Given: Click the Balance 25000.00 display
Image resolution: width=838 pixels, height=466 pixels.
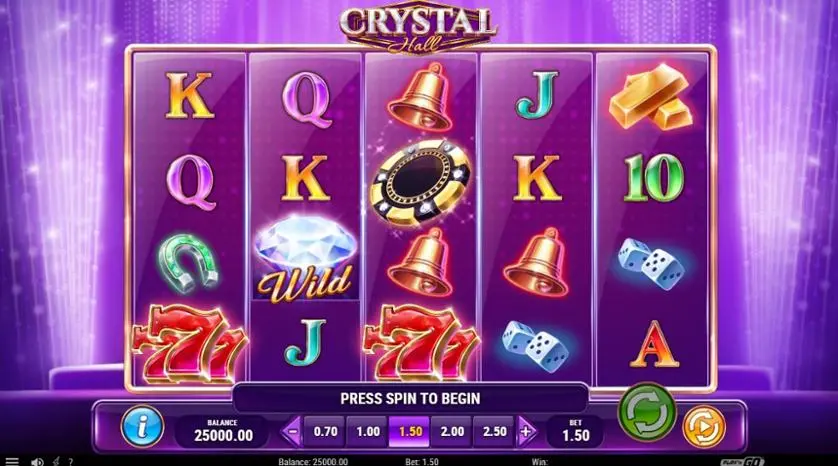Looking at the screenshot, I should coord(223,431).
